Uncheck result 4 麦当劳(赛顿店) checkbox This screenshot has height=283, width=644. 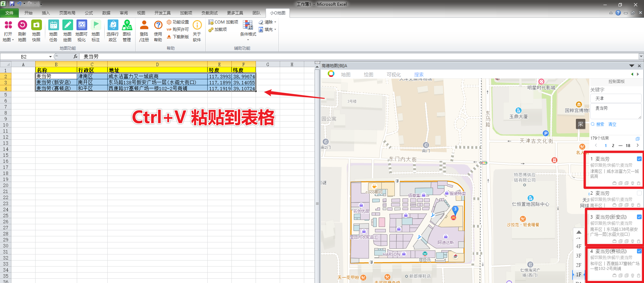[x=639, y=251]
